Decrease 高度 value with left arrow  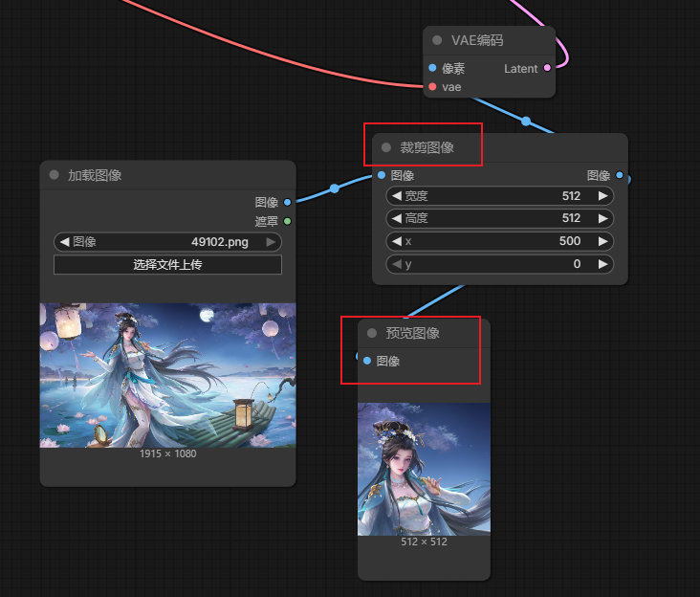[x=397, y=218]
